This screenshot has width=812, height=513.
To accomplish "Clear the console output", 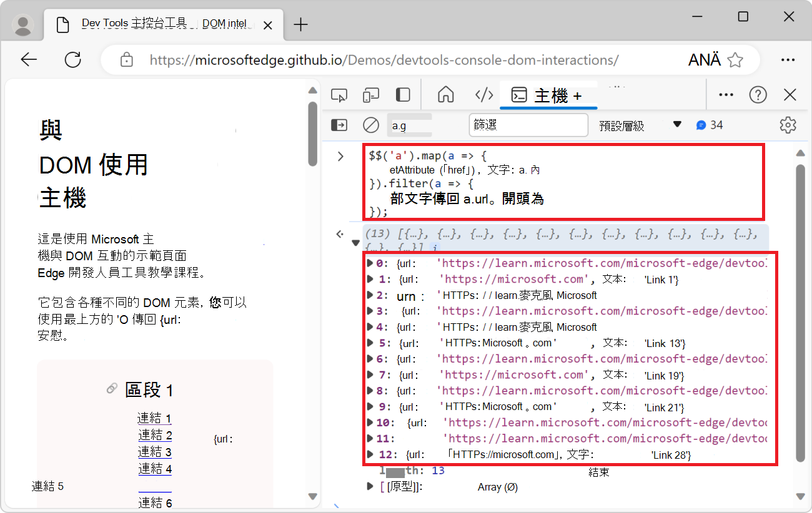I will 371,125.
